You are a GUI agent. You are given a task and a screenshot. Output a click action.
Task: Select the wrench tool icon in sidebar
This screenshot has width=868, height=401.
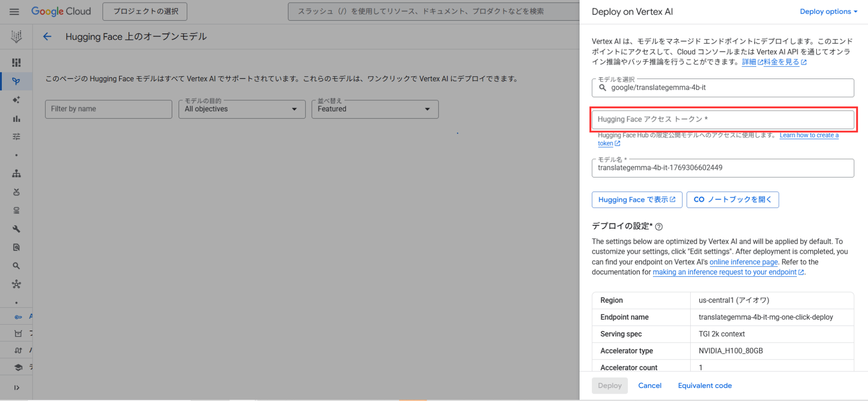[16, 229]
